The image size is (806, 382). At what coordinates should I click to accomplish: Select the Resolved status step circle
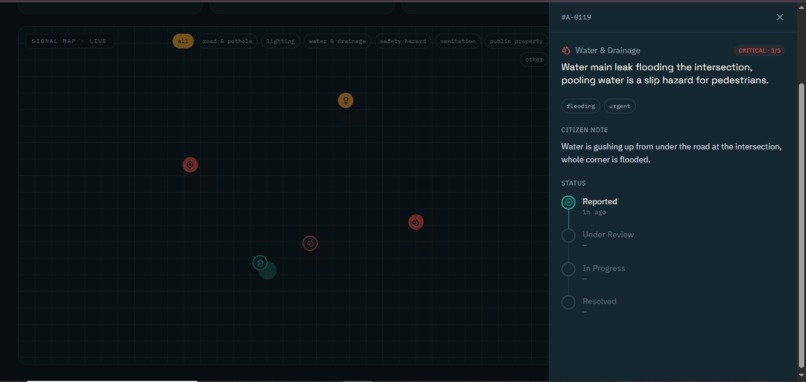click(568, 302)
